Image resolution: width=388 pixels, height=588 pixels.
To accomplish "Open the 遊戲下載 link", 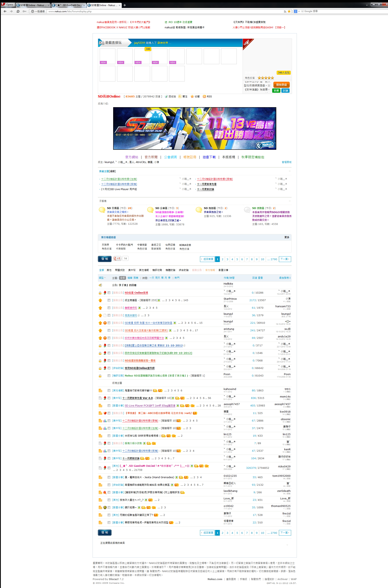I will (209, 157).
